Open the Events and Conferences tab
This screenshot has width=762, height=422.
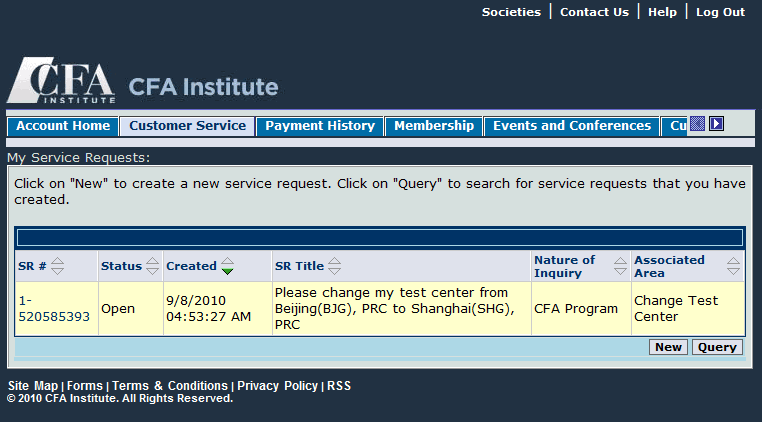(572, 126)
